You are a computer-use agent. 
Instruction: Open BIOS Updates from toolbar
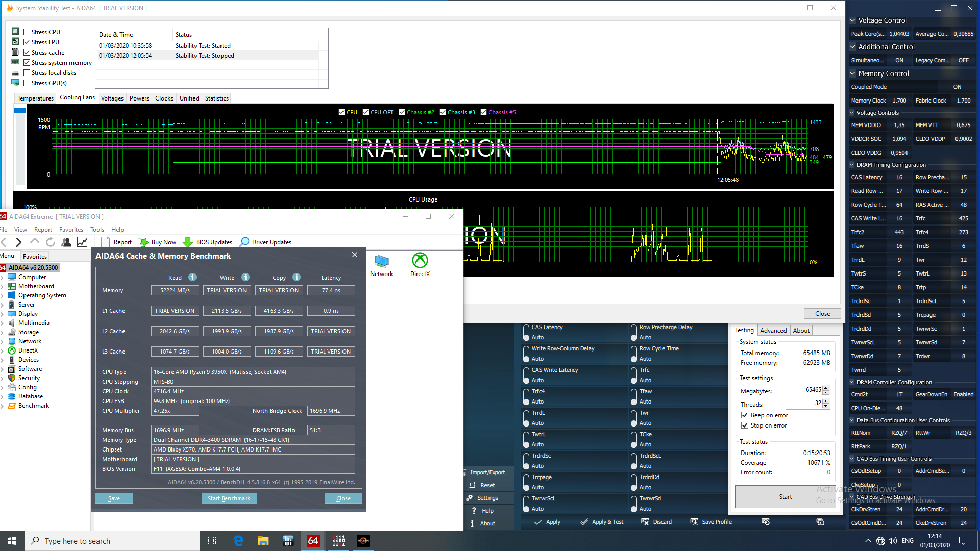click(x=208, y=242)
